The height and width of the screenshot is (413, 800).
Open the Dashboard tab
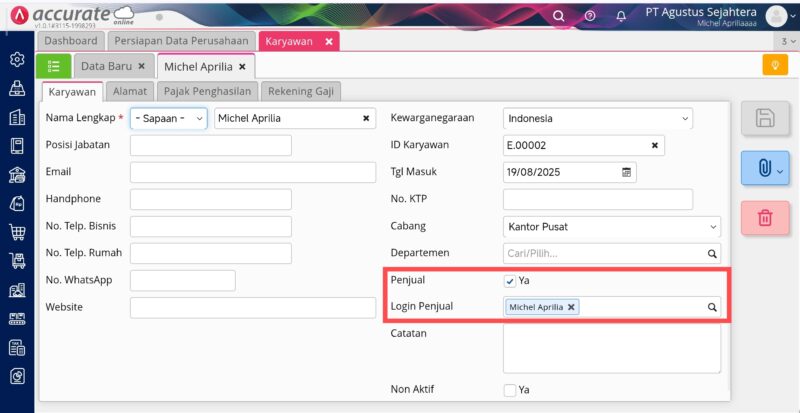click(x=71, y=41)
